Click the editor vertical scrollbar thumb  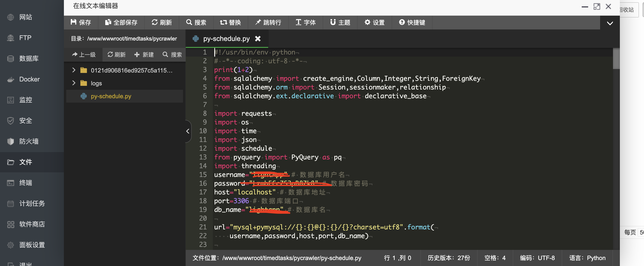tap(616, 59)
